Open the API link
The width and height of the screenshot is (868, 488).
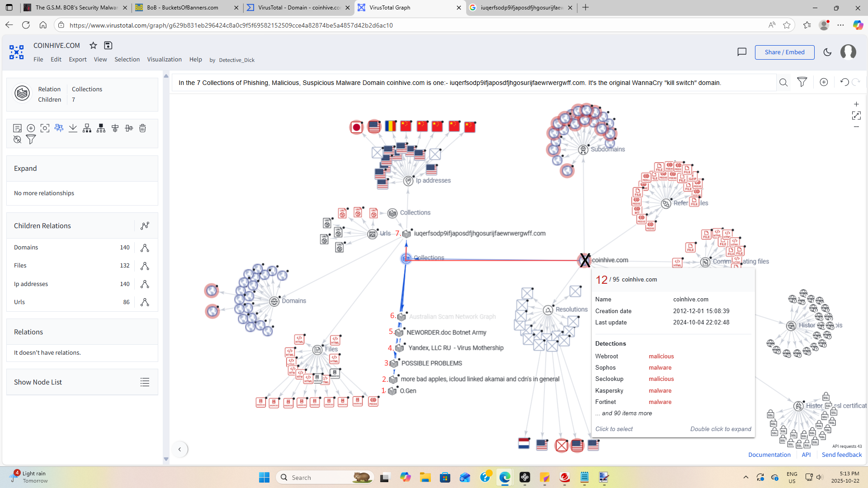pyautogui.click(x=806, y=455)
